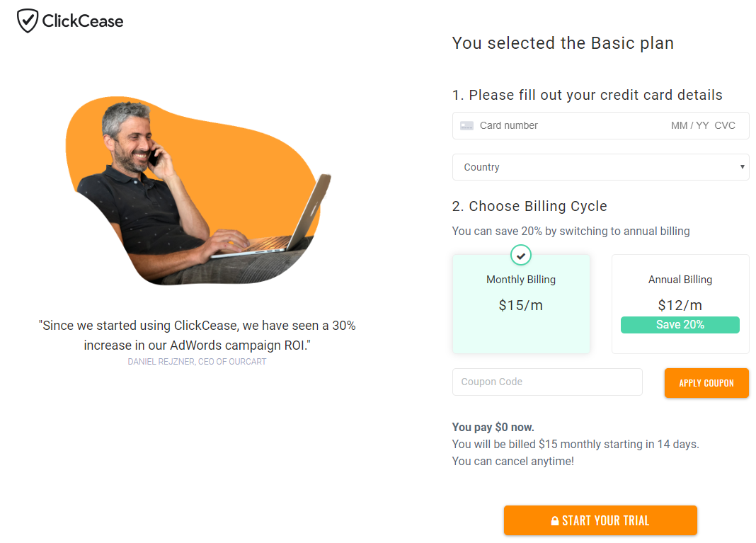756x543 pixels.
Task: Select the Monthly Billing $15/m option
Action: point(521,304)
